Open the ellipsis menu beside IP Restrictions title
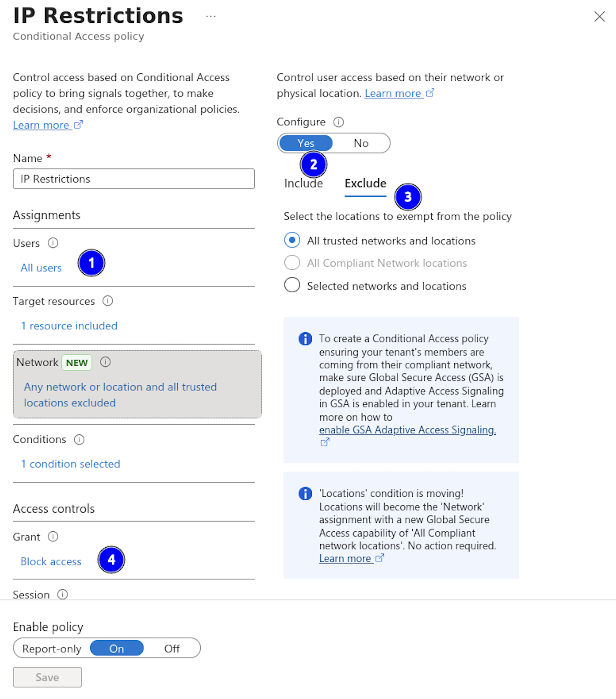 pyautogui.click(x=211, y=16)
